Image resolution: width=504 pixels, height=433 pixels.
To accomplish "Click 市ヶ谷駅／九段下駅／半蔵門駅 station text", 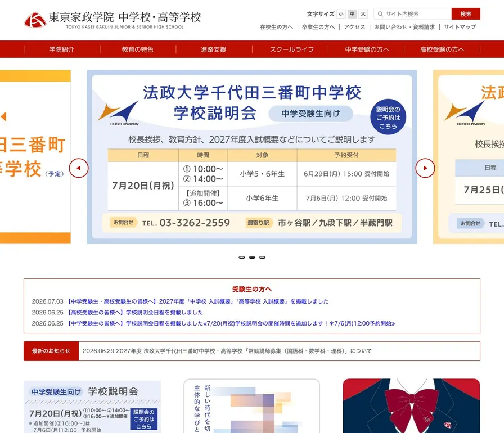I will (335, 223).
